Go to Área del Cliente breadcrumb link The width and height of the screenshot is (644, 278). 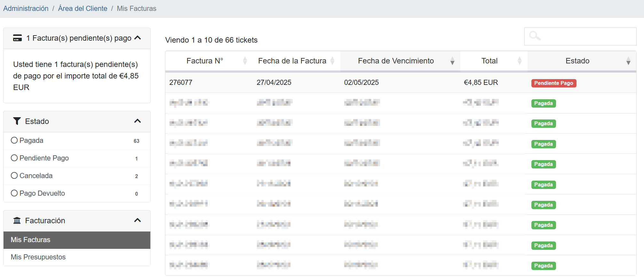(x=83, y=9)
